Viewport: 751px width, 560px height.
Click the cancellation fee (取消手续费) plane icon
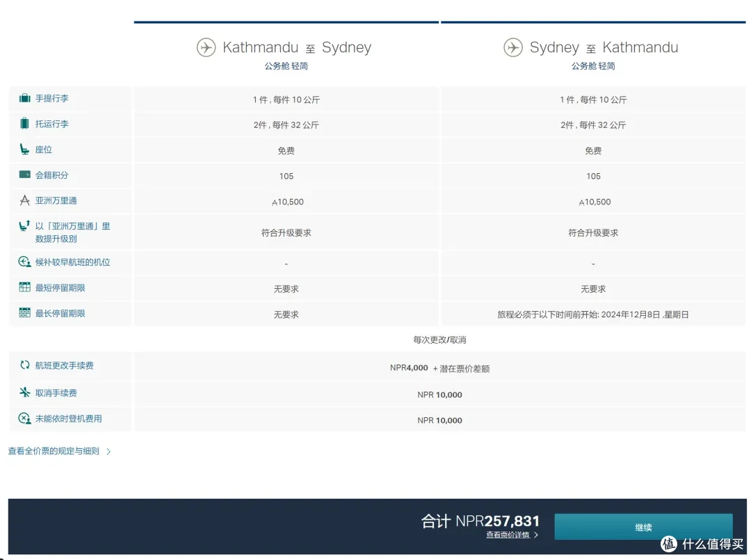click(x=25, y=393)
